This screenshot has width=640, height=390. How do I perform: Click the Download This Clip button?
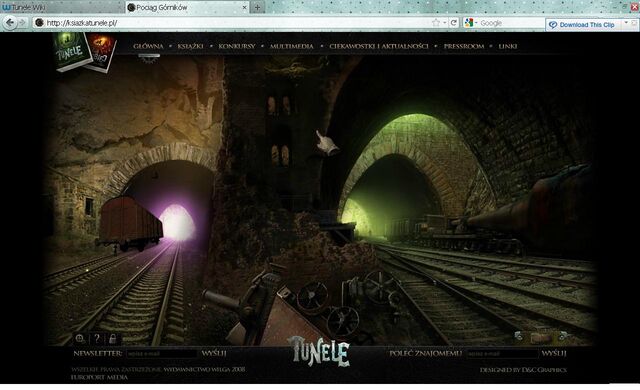point(582,25)
